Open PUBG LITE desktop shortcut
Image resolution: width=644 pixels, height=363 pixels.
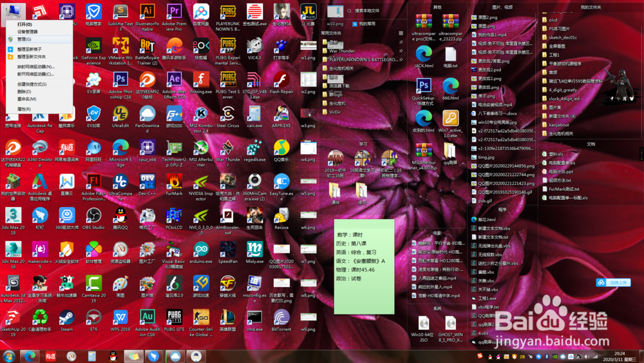pos(174,320)
